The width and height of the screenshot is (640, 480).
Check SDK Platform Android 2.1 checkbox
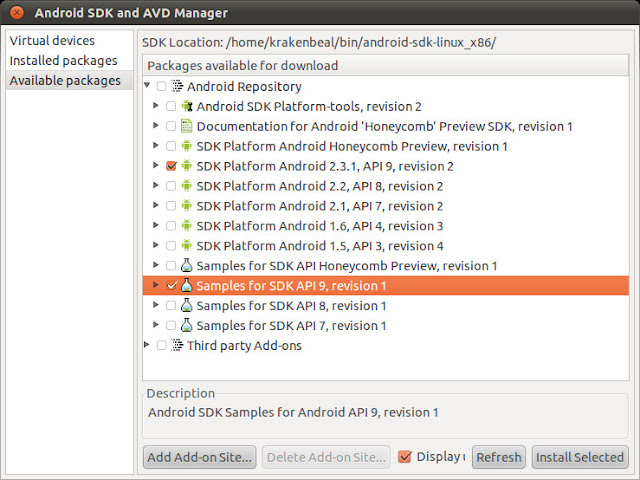[171, 206]
